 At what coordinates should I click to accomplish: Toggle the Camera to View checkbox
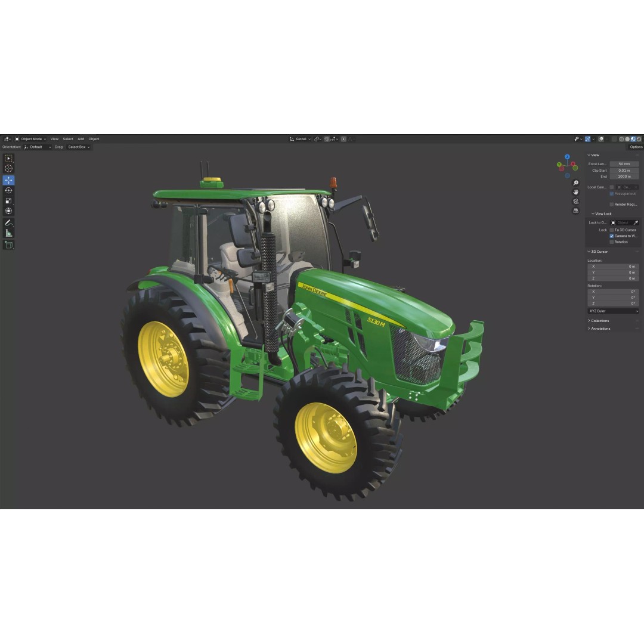[x=611, y=236]
